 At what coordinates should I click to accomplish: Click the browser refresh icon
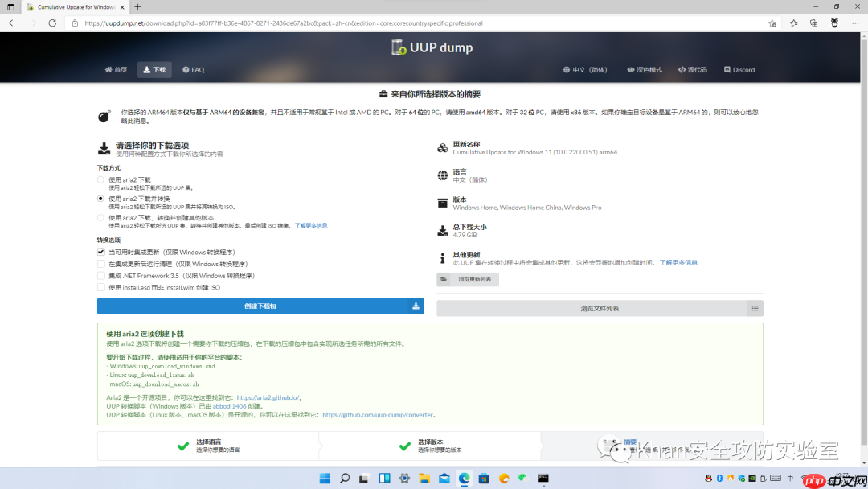[x=52, y=23]
